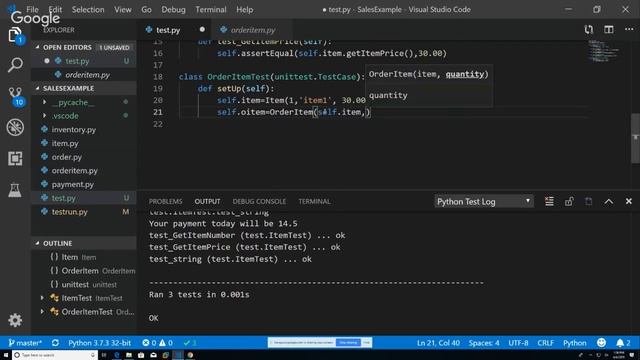The image size is (640, 360).
Task: Open the Test beaker view
Action: click(x=15, y=190)
